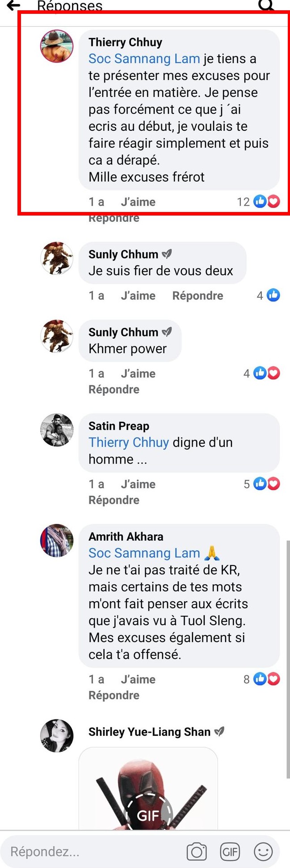Like Thierry Chhuy's apology comment
Viewport: 290px width, 868px height.
coord(138,202)
